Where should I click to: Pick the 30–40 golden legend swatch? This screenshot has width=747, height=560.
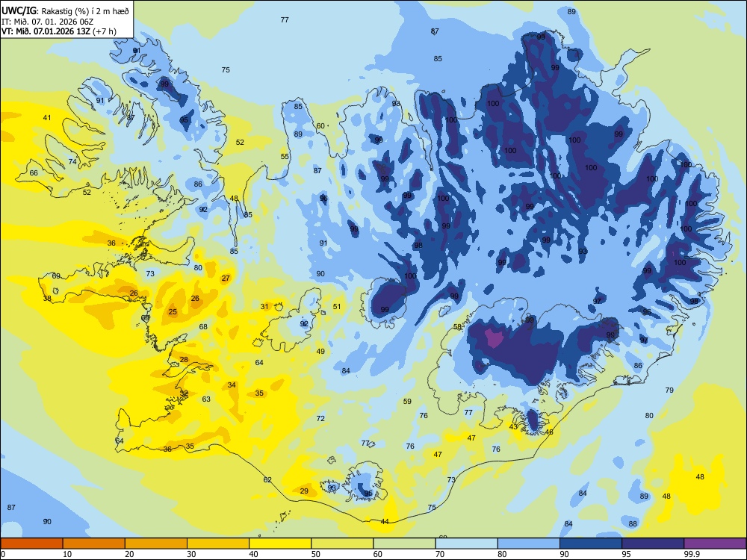pos(218,544)
